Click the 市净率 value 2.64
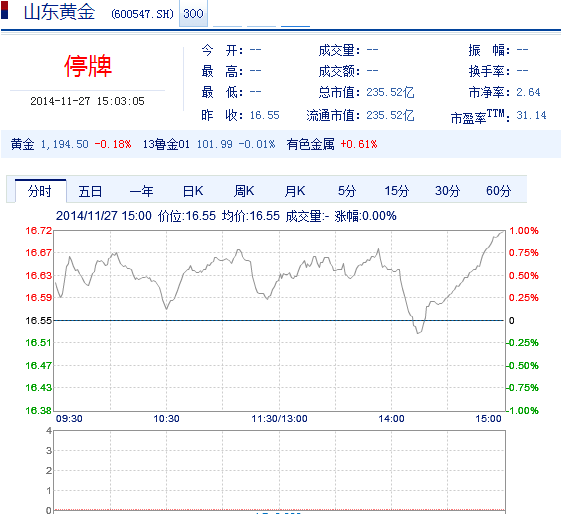561x514 pixels. [528, 92]
